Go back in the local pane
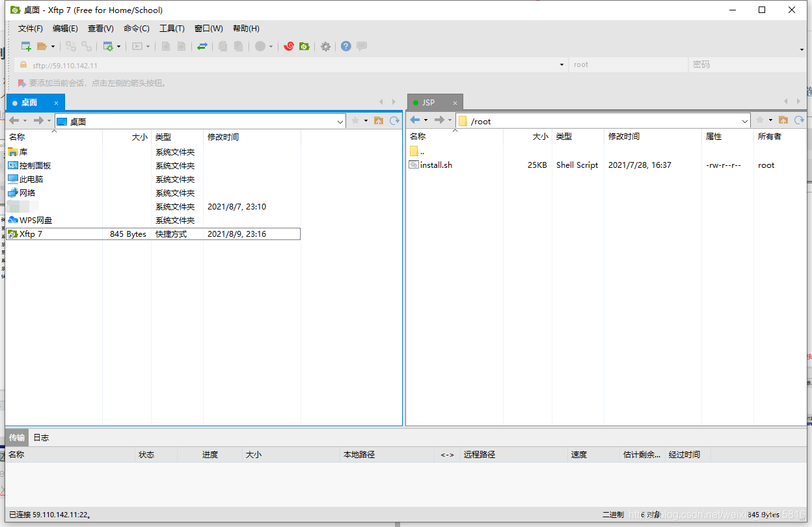The height and width of the screenshot is (527, 812). 14,120
